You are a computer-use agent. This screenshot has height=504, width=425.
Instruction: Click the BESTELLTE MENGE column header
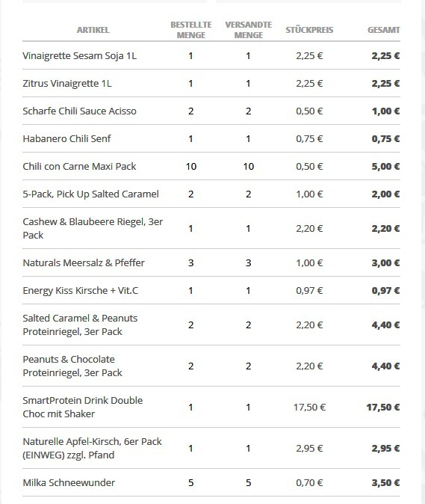click(191, 30)
